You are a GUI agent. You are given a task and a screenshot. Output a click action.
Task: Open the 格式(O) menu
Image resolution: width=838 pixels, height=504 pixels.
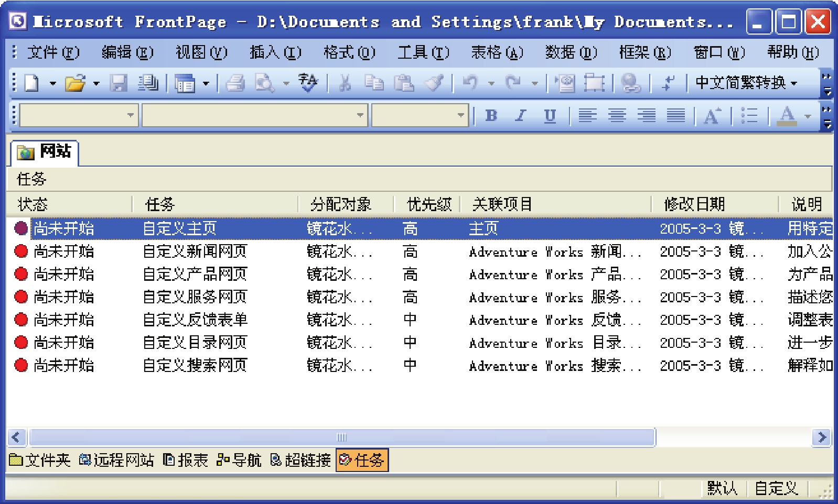349,52
